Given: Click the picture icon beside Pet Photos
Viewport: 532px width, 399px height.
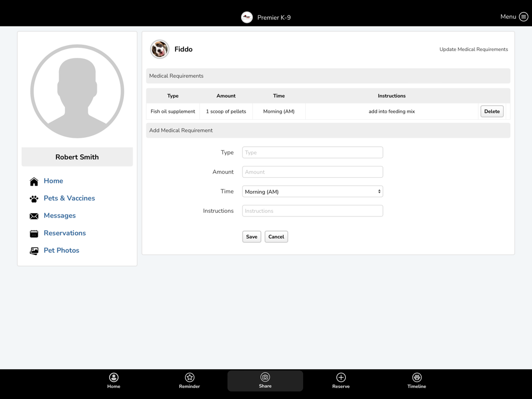Looking at the screenshot, I should coord(34,251).
